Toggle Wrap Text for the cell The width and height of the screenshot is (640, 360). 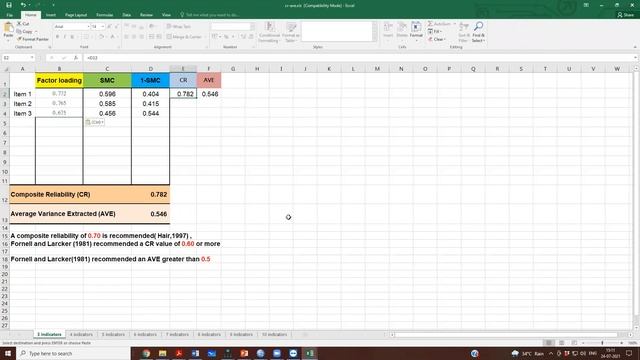tap(179, 27)
